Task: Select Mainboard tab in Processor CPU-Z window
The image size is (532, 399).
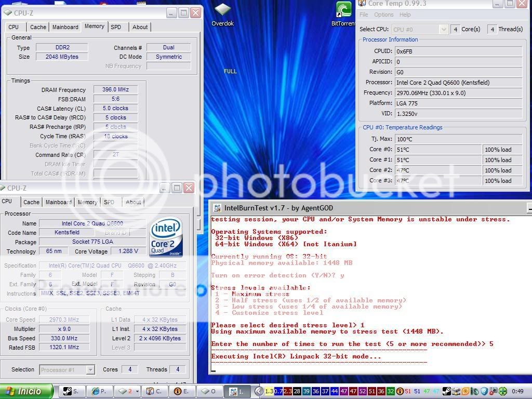Action: coord(59,202)
